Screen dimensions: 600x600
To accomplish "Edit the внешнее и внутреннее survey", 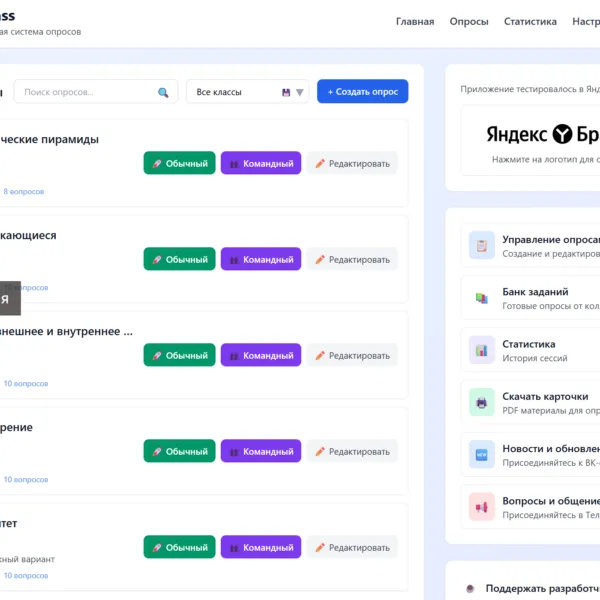I will (352, 355).
